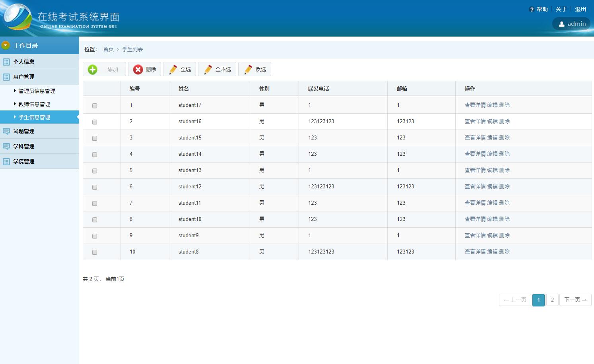Image resolution: width=594 pixels, height=364 pixels.
Task: Open 管理员信息管理 submenu item
Action: tap(37, 91)
